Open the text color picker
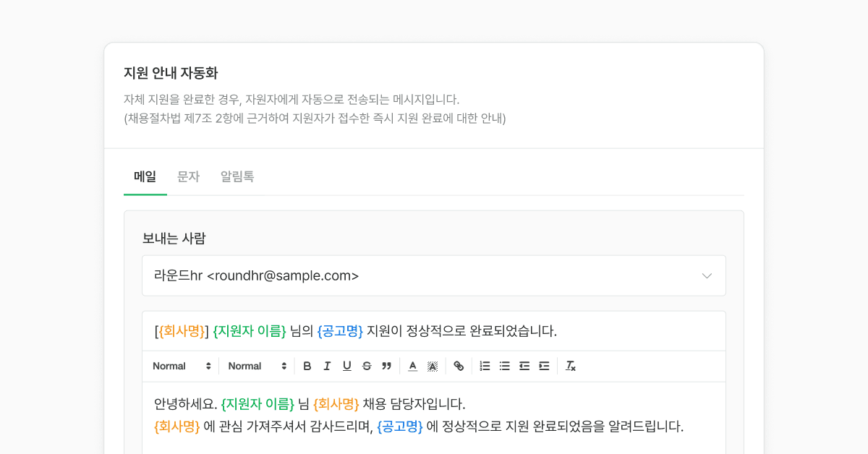868x454 pixels. coord(412,366)
